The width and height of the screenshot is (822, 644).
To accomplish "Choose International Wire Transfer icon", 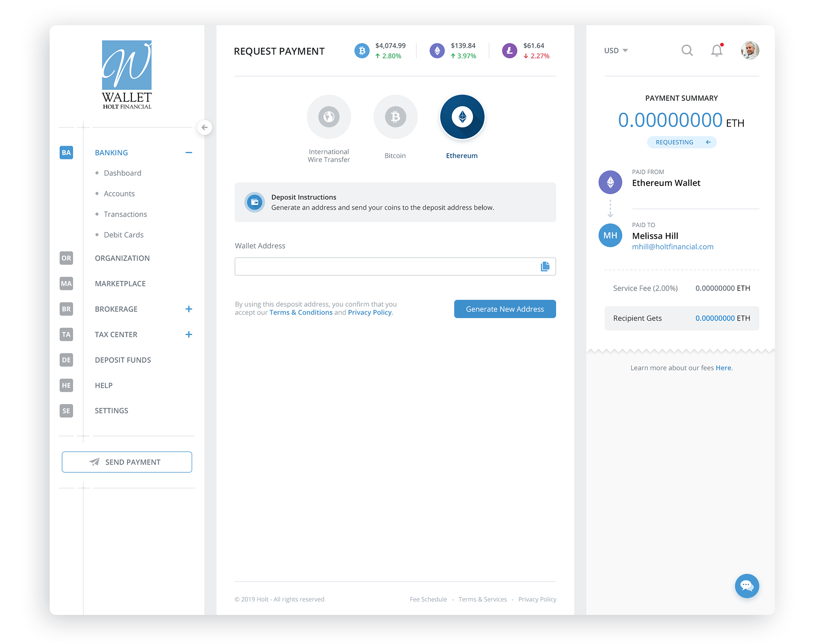I will point(329,117).
